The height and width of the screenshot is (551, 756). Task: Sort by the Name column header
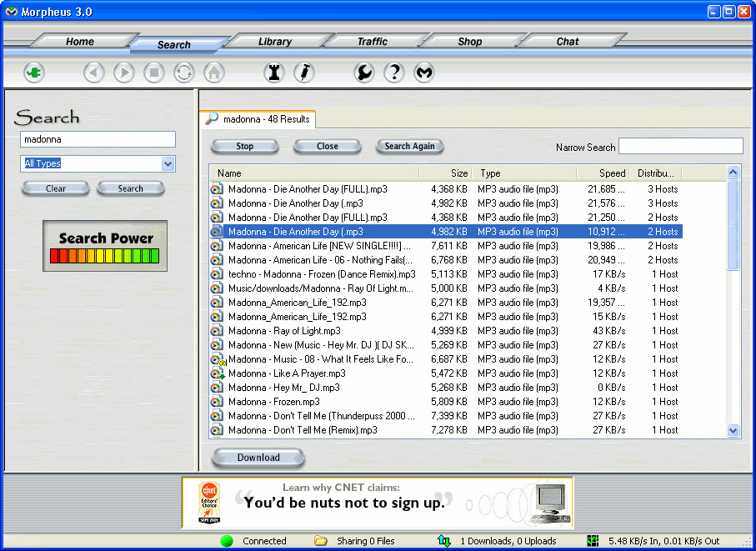(x=314, y=173)
